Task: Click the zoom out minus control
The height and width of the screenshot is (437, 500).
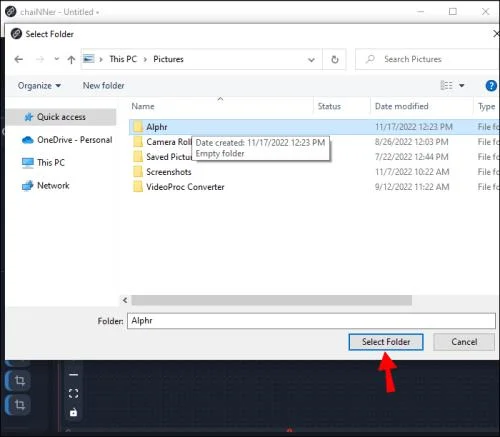Action: (73, 374)
